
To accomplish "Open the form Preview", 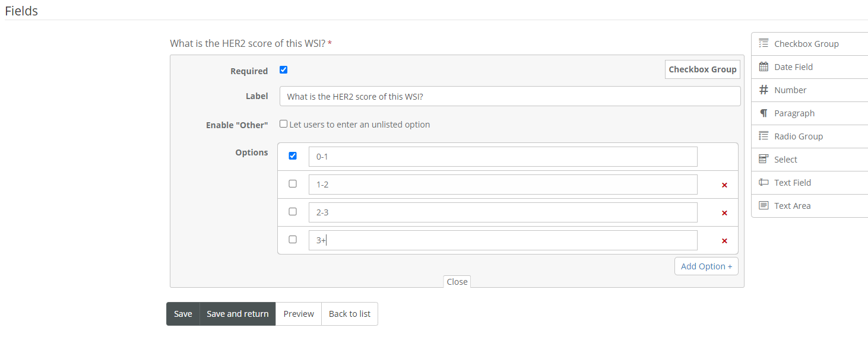I will tap(299, 314).
